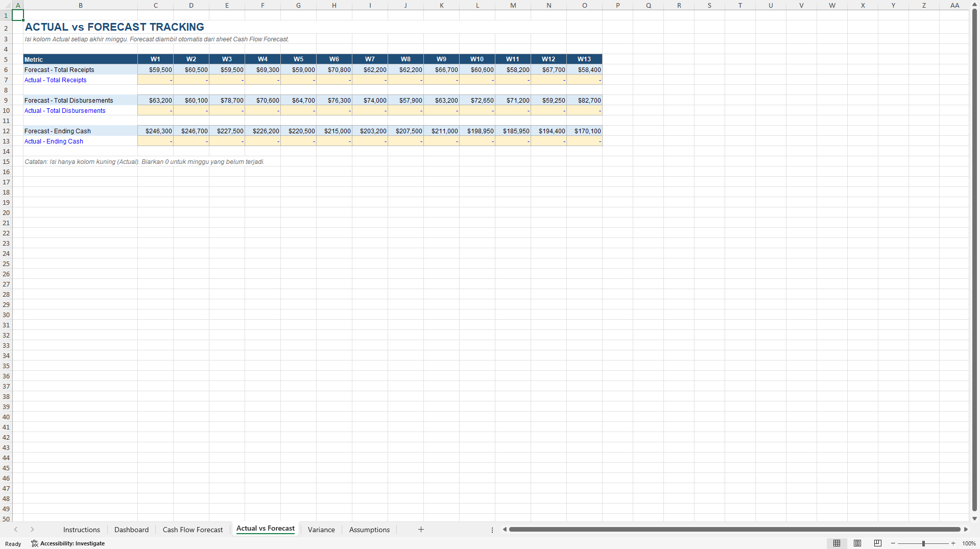980x549 pixels.
Task: Select column P header
Action: pos(618,5)
